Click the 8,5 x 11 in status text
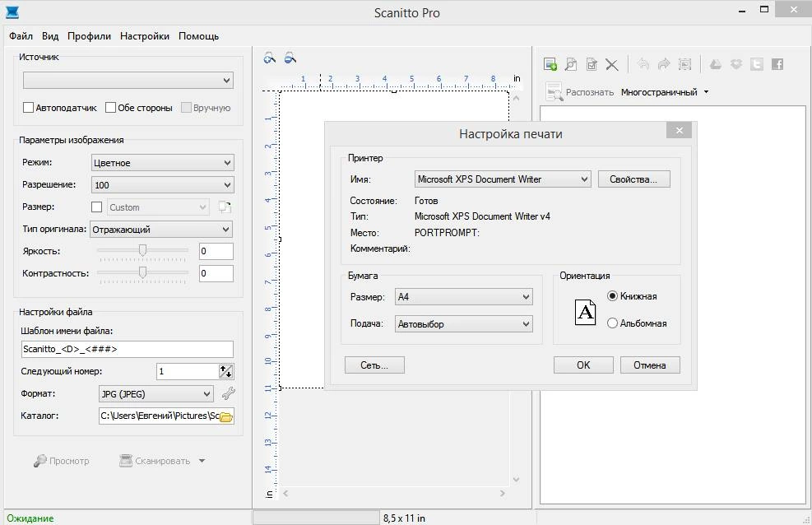 pyautogui.click(x=404, y=518)
